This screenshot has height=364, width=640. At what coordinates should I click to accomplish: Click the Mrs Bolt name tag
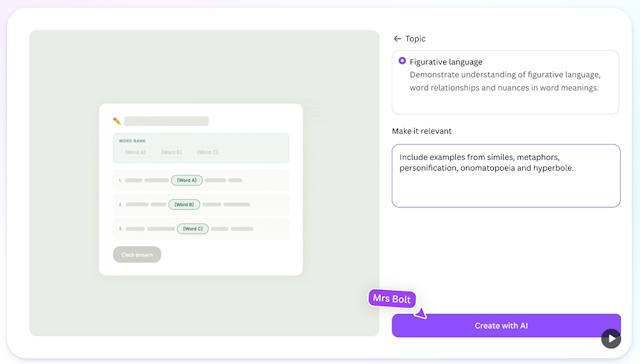[x=392, y=299]
